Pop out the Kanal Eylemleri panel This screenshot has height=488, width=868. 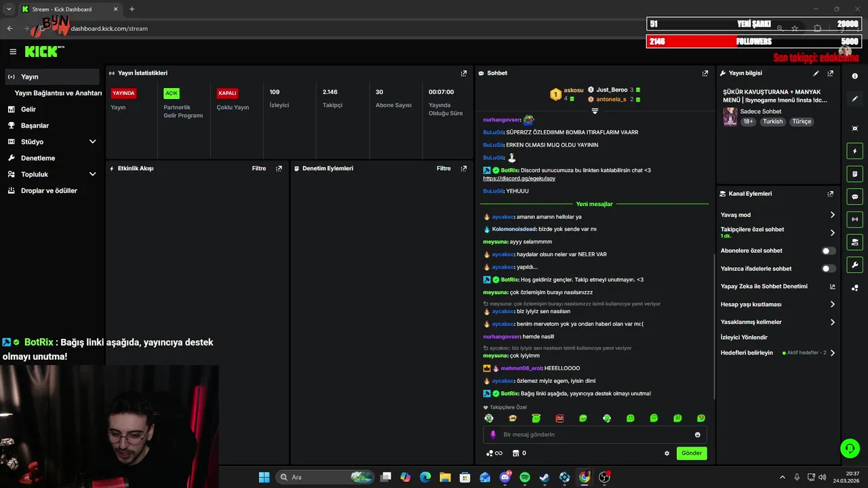click(x=831, y=194)
